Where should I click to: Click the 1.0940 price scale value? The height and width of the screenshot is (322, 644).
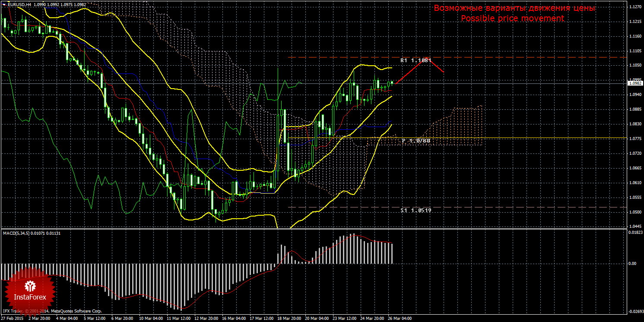tap(634, 95)
